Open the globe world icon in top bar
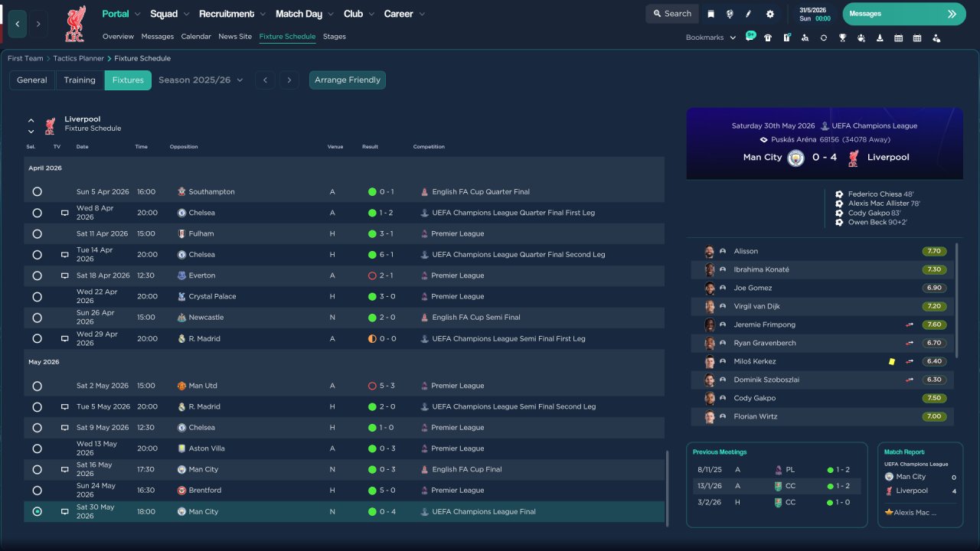980x551 pixels. click(730, 14)
